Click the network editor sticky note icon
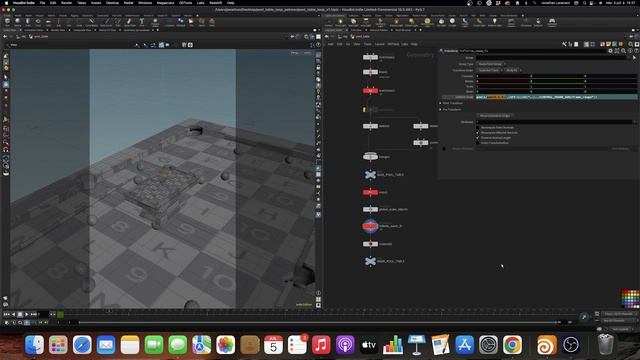This screenshot has width=640, height=360. tap(608, 44)
